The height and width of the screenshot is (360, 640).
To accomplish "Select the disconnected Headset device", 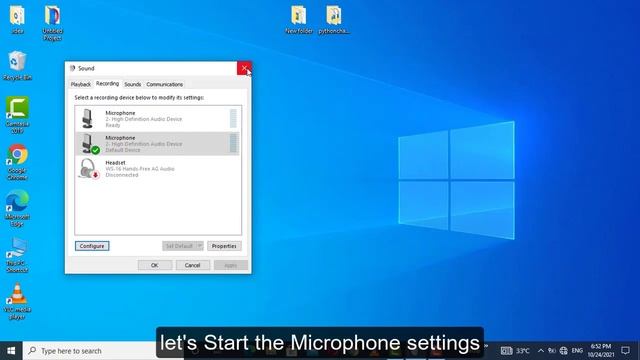I will click(x=157, y=169).
